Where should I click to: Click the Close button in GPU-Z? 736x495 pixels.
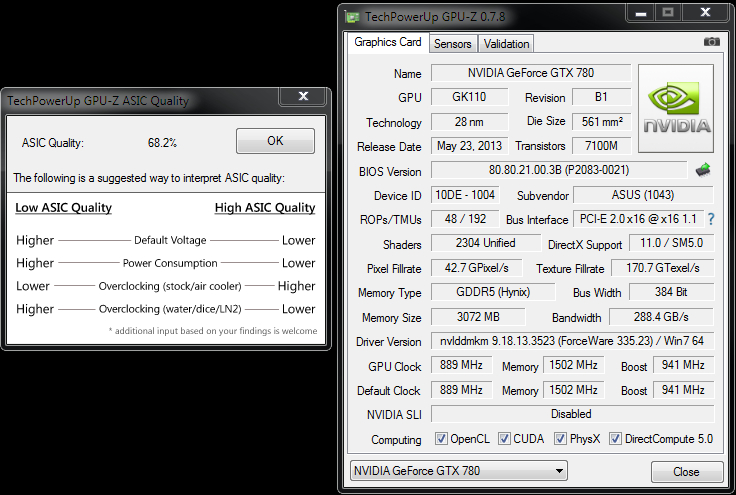point(686,472)
